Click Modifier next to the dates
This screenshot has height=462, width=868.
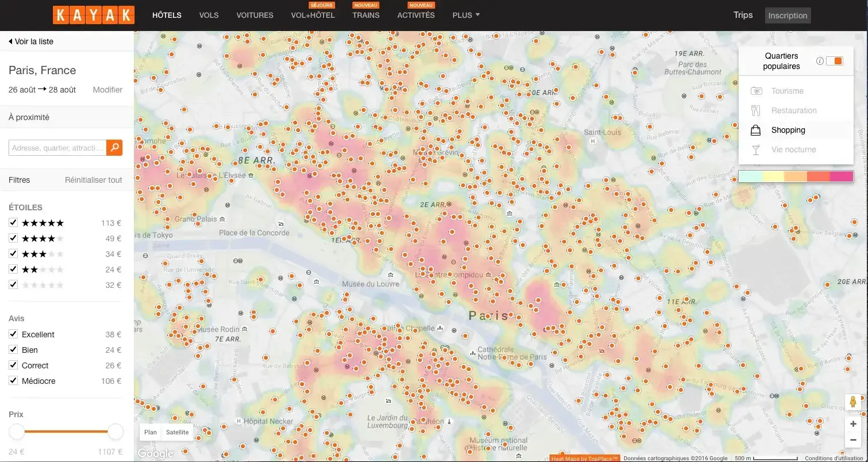(107, 90)
